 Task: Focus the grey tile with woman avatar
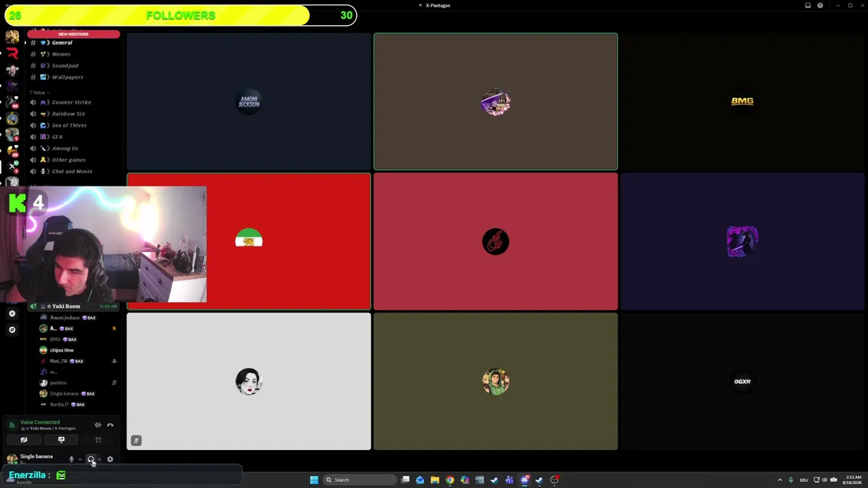pyautogui.click(x=249, y=382)
